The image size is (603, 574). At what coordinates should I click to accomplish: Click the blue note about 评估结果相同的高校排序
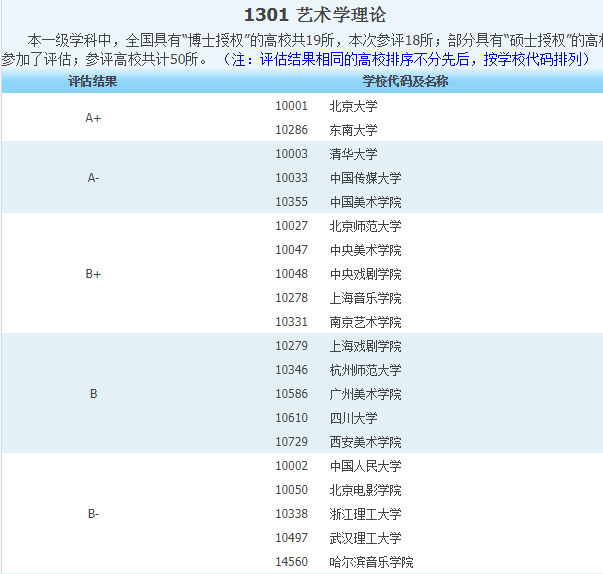(x=410, y=60)
